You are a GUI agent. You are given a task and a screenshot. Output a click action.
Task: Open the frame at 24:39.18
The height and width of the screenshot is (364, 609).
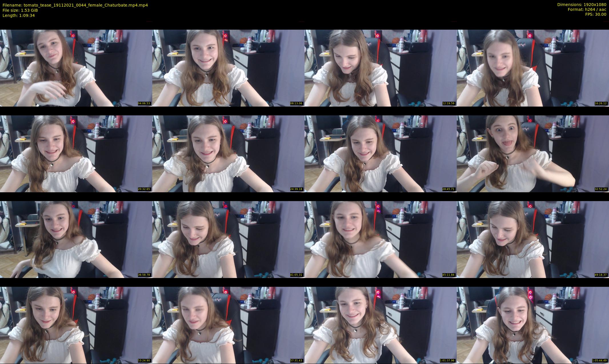click(228, 154)
